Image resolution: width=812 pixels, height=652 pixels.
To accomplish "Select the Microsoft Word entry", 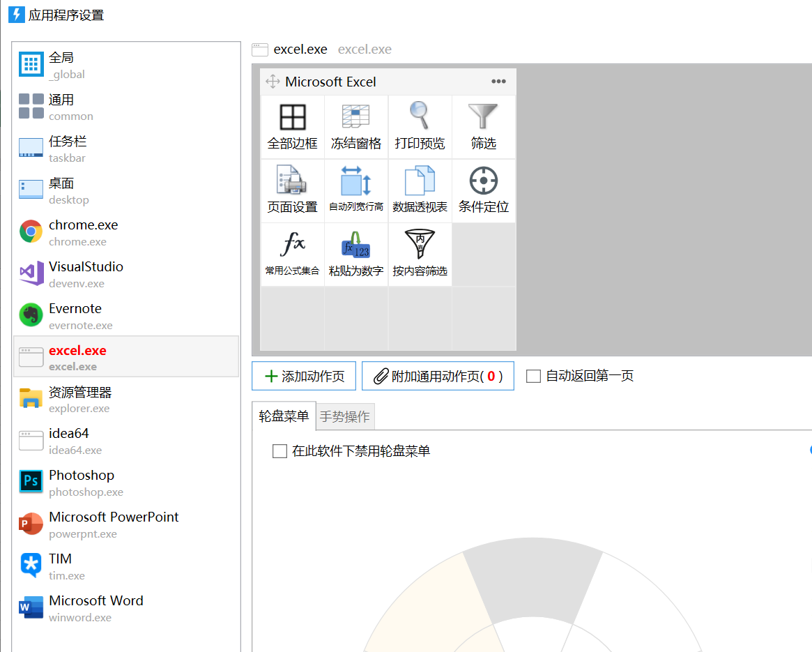I will coord(126,608).
